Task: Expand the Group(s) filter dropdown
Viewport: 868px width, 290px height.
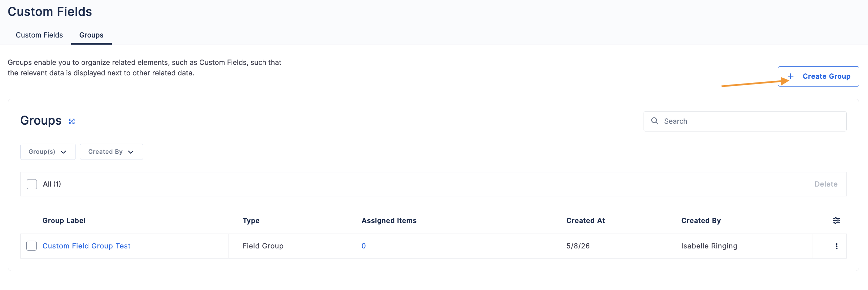Action: tap(48, 152)
